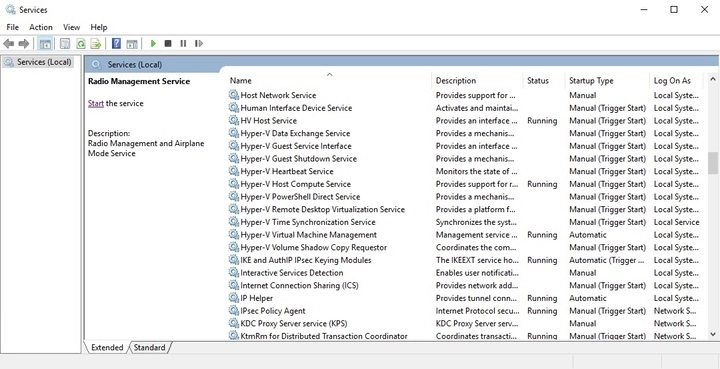Open the File menu
This screenshot has width=720, height=369.
coord(12,27)
